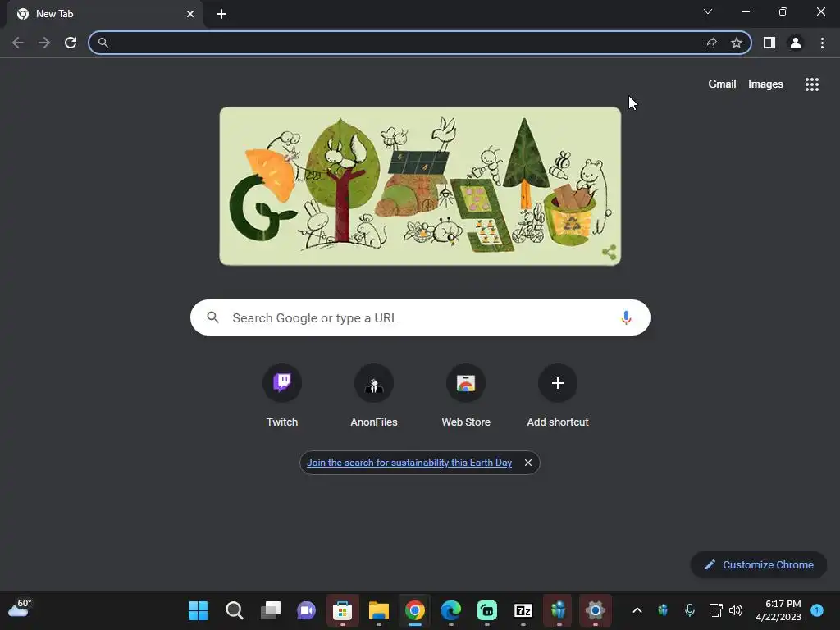Open Microsoft Store from the taskbar
840x630 pixels.
click(x=342, y=610)
